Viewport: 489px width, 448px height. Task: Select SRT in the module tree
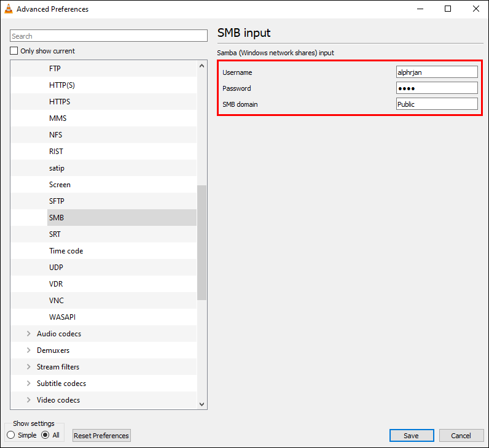point(55,234)
